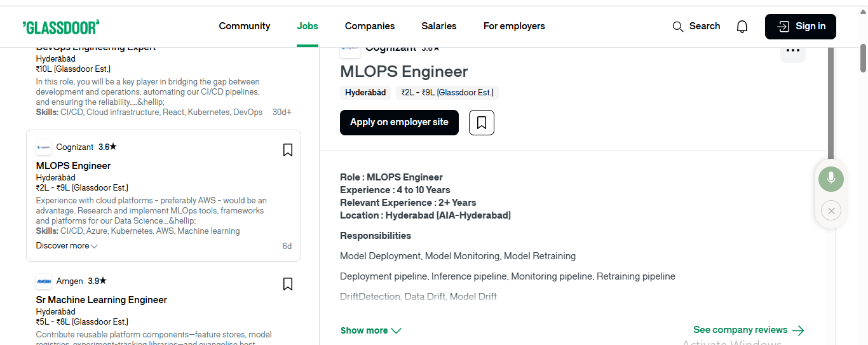The height and width of the screenshot is (345, 868).
Task: Click the Search label in header
Action: click(x=705, y=26)
